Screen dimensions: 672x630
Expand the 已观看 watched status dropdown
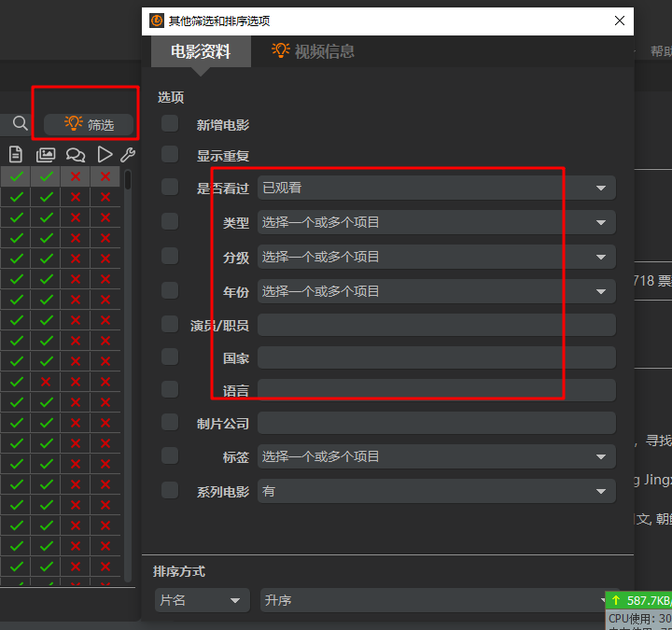pos(436,188)
